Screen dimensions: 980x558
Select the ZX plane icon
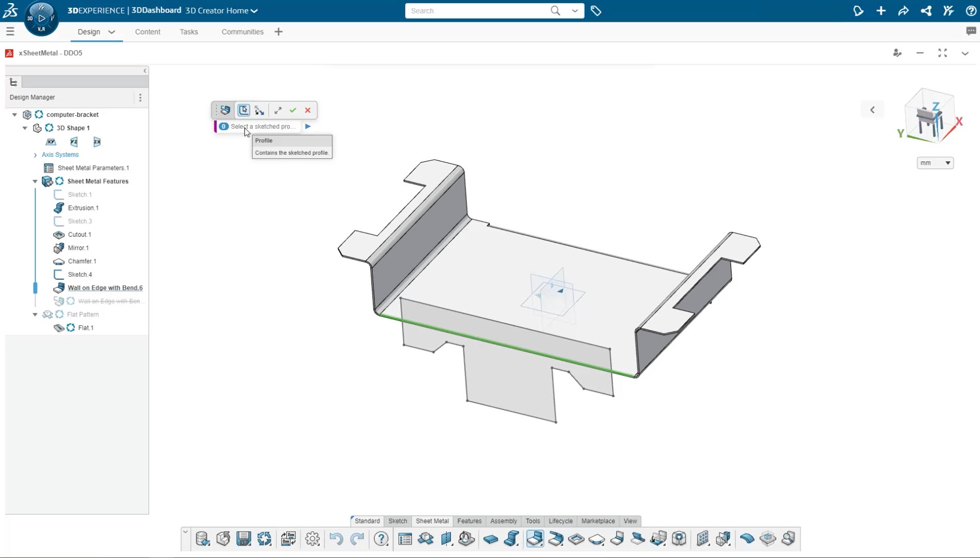pos(97,142)
